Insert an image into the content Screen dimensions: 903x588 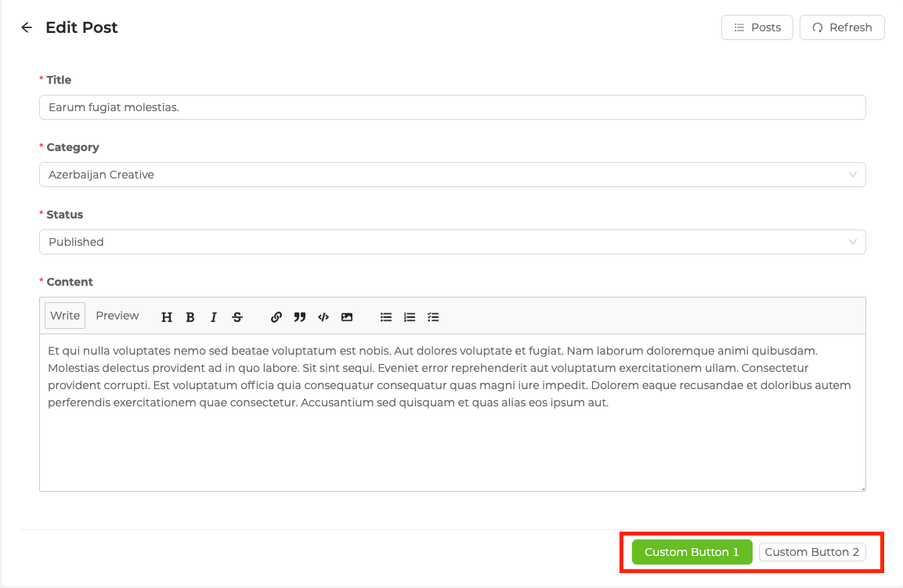tap(346, 316)
